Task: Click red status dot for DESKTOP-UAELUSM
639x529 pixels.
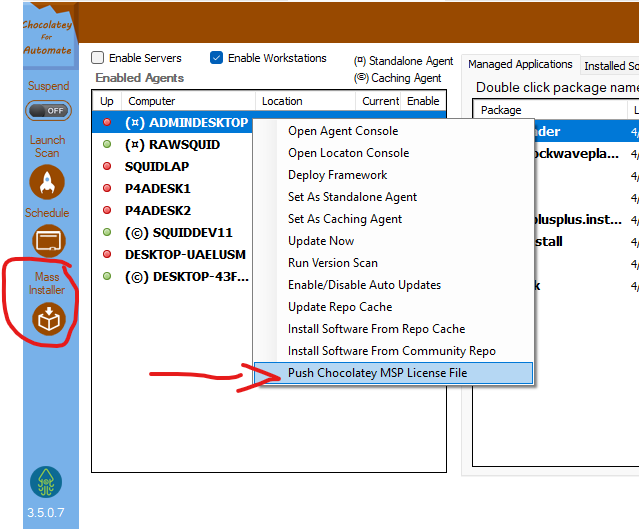Action: [x=107, y=254]
